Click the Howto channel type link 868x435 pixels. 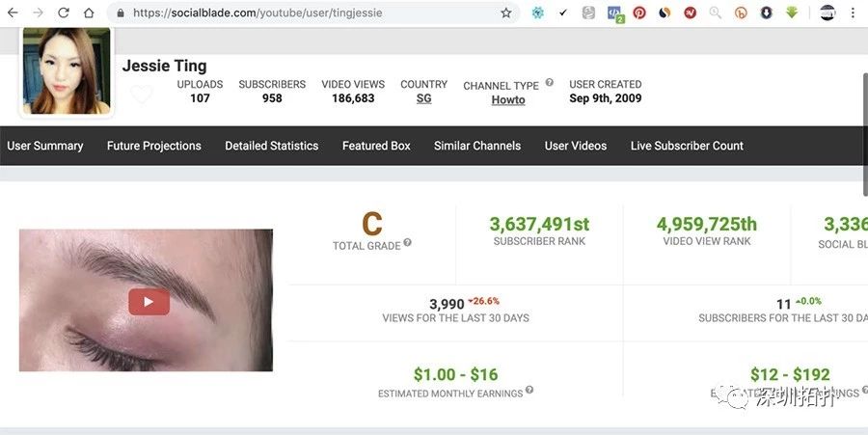point(507,99)
